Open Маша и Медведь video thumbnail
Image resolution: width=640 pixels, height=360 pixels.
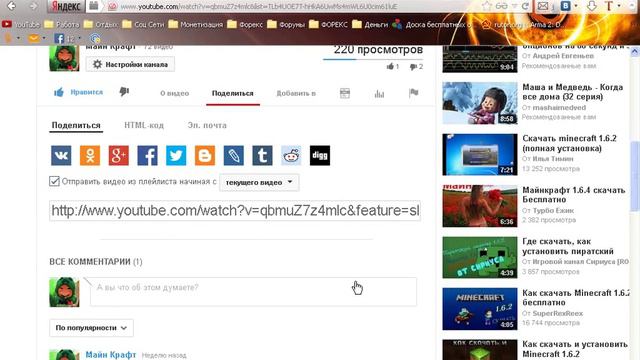[x=480, y=103]
